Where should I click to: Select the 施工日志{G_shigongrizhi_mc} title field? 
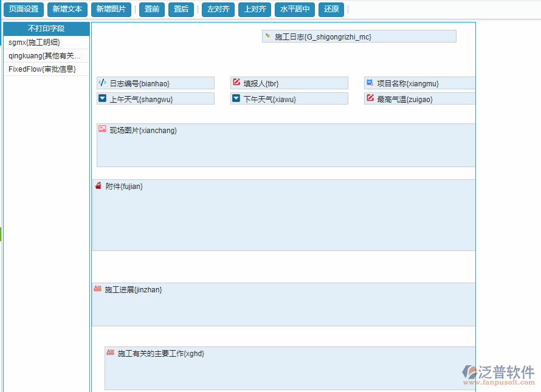click(359, 36)
